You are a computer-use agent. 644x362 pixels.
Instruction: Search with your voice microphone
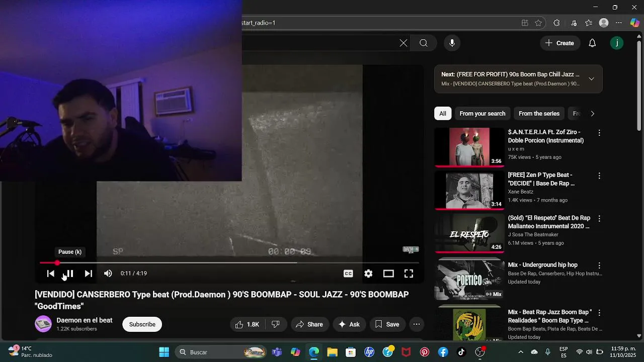click(x=452, y=43)
